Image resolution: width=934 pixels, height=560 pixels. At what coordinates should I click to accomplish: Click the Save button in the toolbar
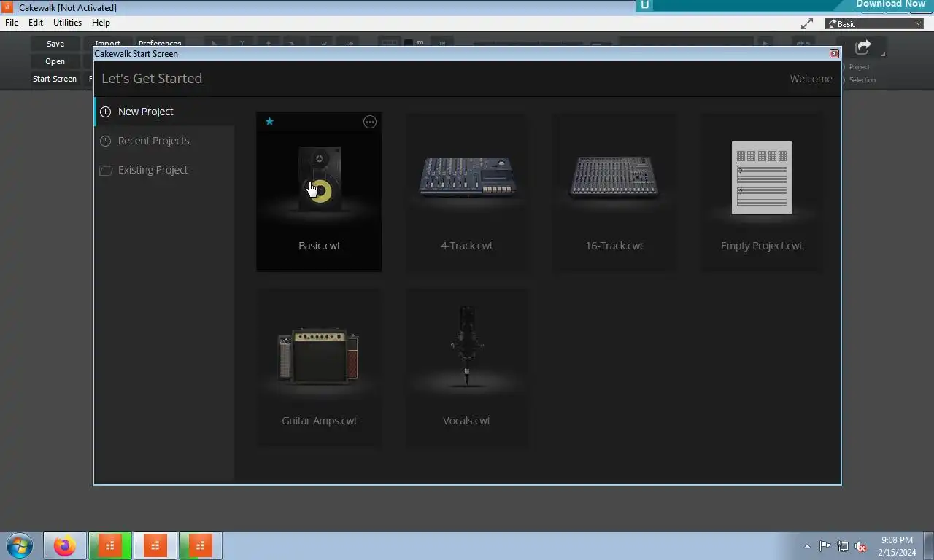point(55,44)
